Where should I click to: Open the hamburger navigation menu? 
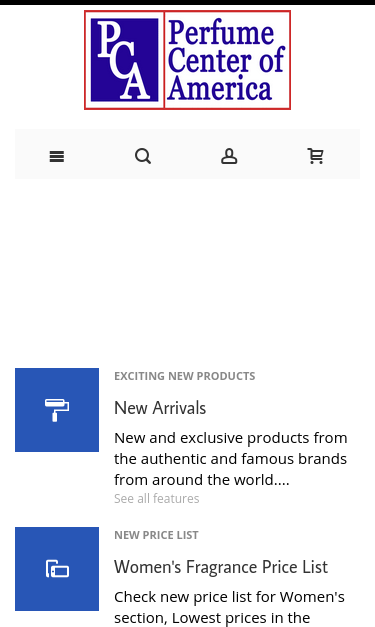(x=57, y=156)
